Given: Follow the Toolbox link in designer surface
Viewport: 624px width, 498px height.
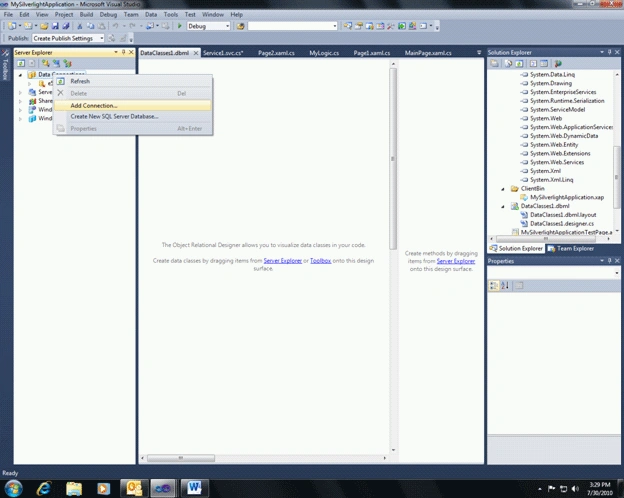Looking at the screenshot, I should click(x=320, y=261).
